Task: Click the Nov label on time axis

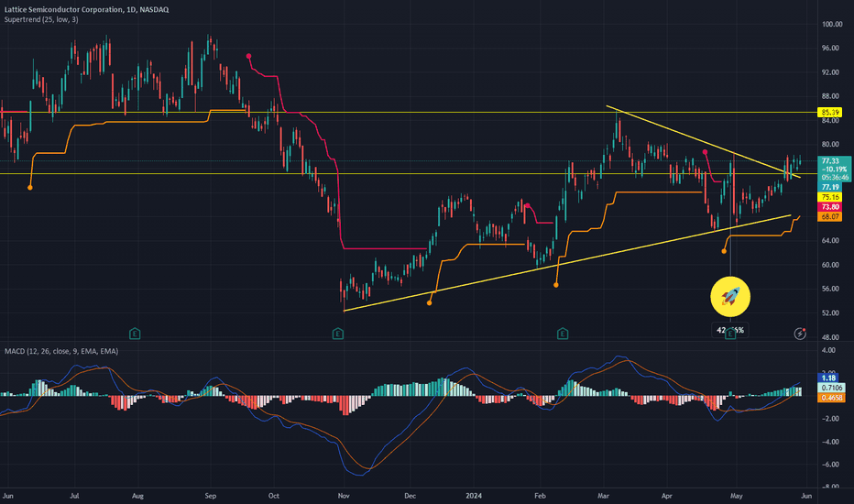Action: click(x=343, y=496)
